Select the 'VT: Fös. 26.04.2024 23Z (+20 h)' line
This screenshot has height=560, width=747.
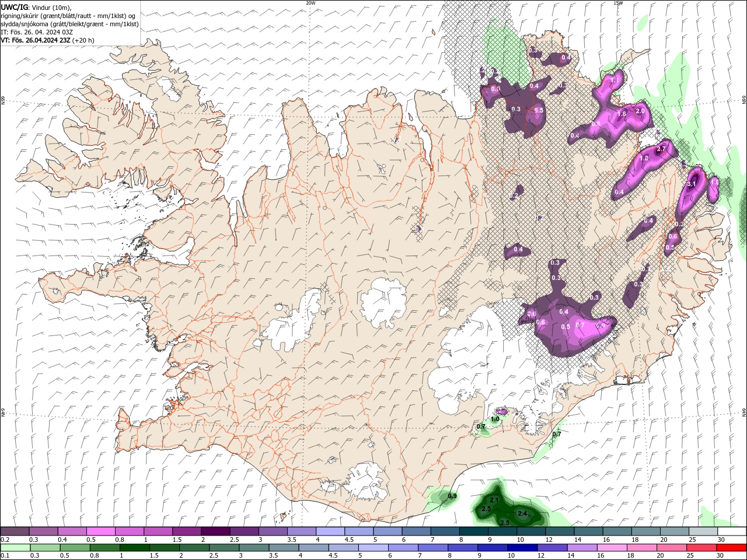click(x=48, y=40)
